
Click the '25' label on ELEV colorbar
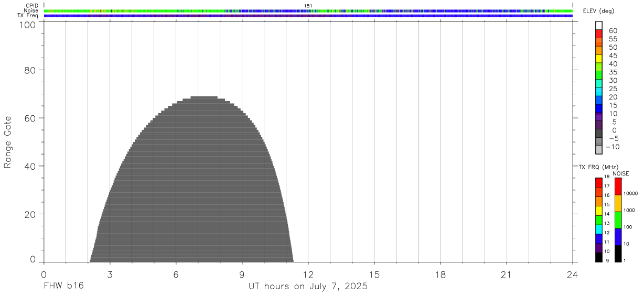613,89
